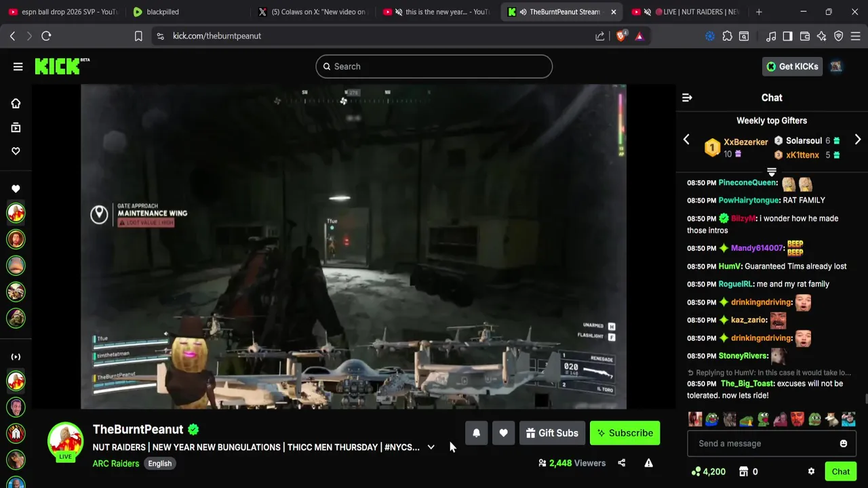868x488 pixels.
Task: Click the verified badge next to TheBurntPeanut
Action: 193,429
